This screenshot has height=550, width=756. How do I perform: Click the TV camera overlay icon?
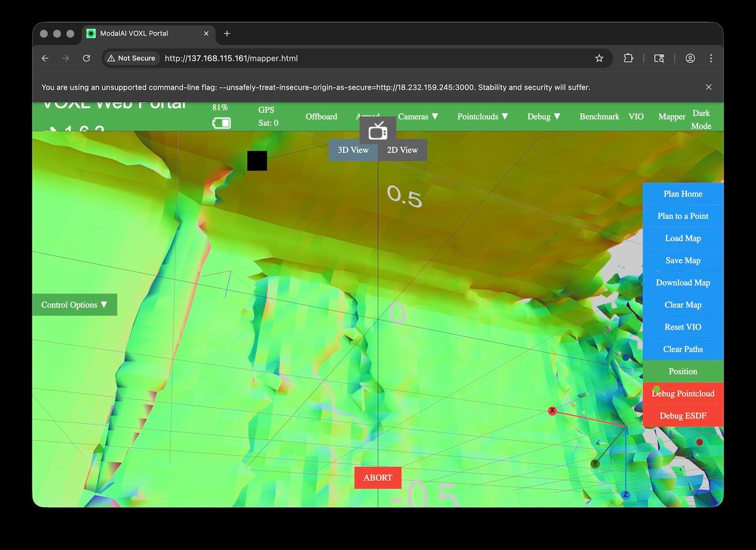tap(378, 131)
